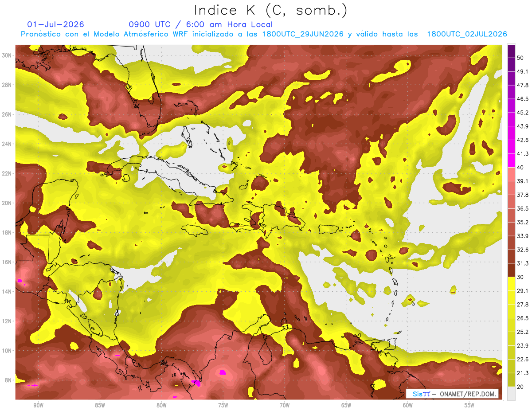Click the "85W" longitude label
This screenshot has width=532, height=411.
click(x=100, y=406)
